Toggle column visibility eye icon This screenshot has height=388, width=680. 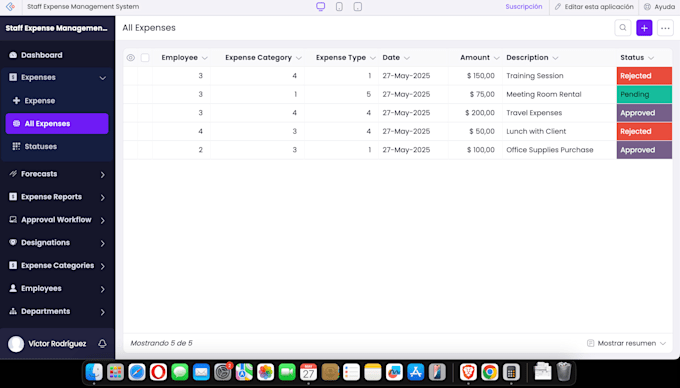point(131,58)
